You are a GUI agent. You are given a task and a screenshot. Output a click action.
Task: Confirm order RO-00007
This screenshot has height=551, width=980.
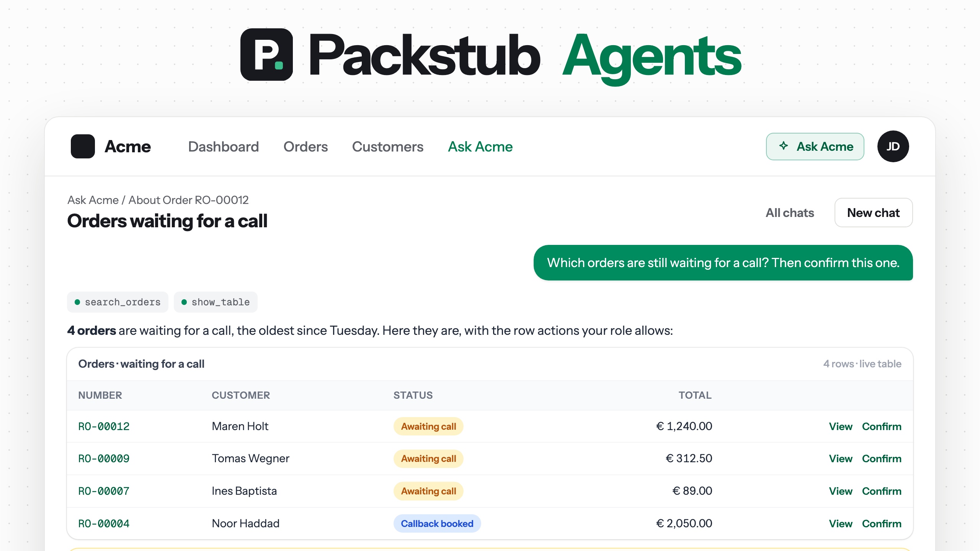click(x=882, y=491)
